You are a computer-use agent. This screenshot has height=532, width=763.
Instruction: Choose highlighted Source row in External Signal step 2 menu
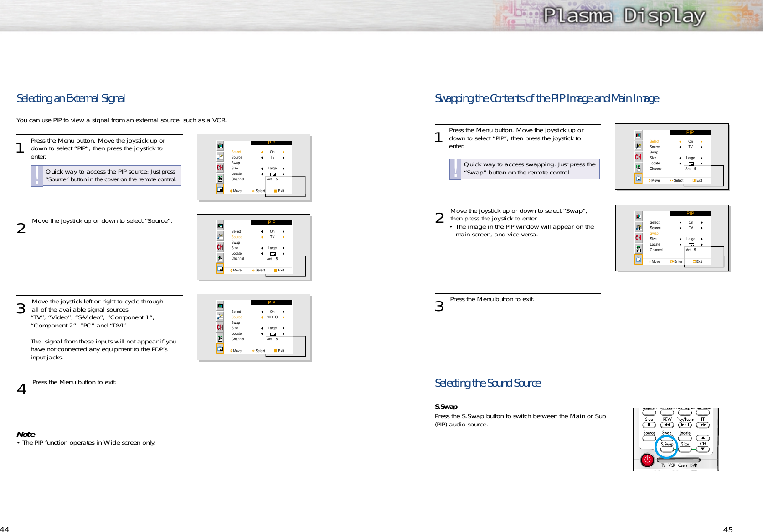(x=237, y=237)
